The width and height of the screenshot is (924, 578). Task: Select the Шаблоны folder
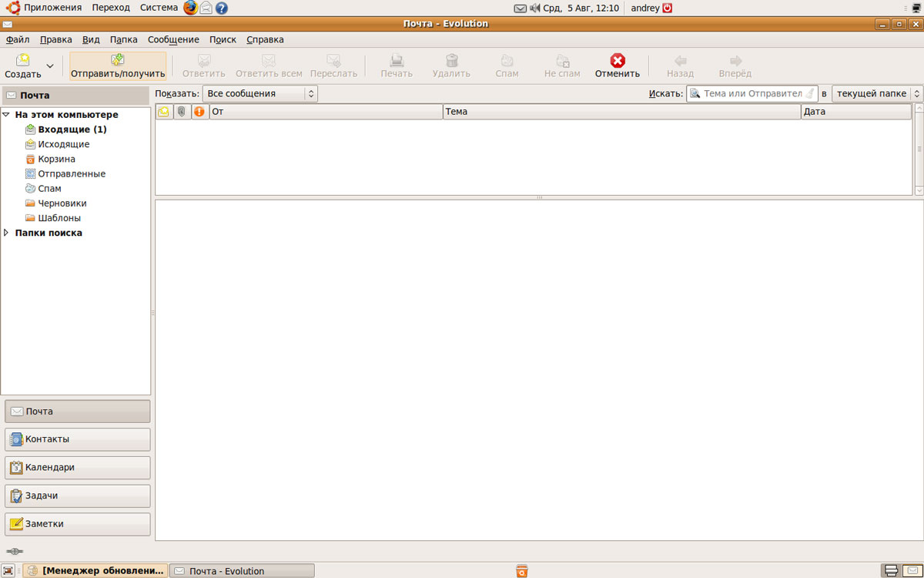click(59, 217)
